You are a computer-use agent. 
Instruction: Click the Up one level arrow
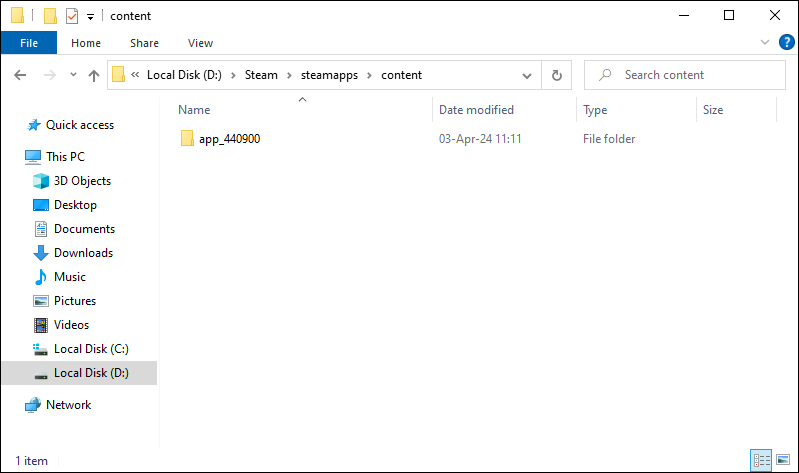tap(94, 75)
